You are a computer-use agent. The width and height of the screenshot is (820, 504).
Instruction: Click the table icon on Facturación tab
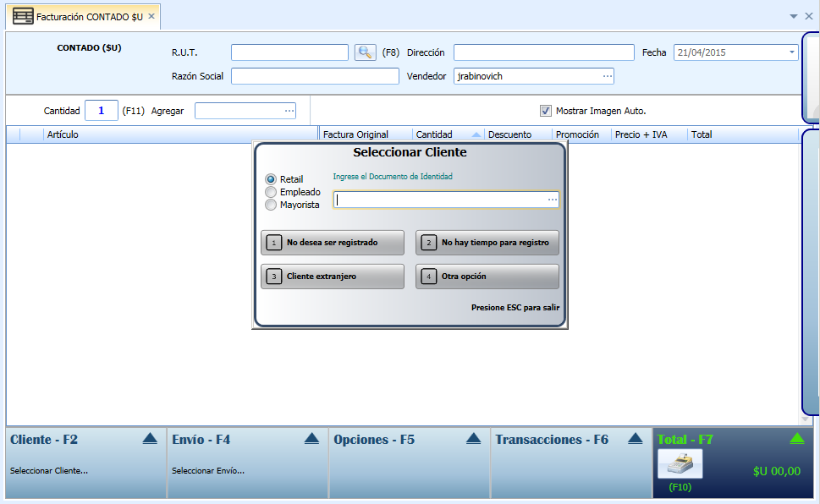click(x=23, y=17)
